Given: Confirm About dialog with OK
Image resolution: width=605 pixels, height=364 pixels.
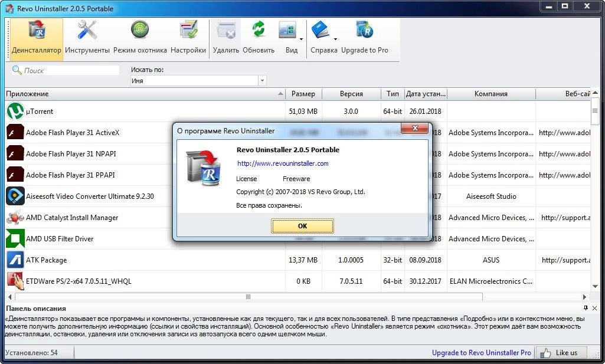Looking at the screenshot, I should click(302, 226).
